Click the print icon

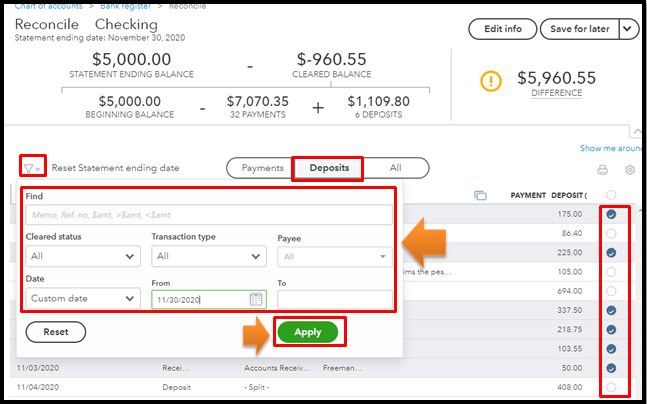[601, 170]
